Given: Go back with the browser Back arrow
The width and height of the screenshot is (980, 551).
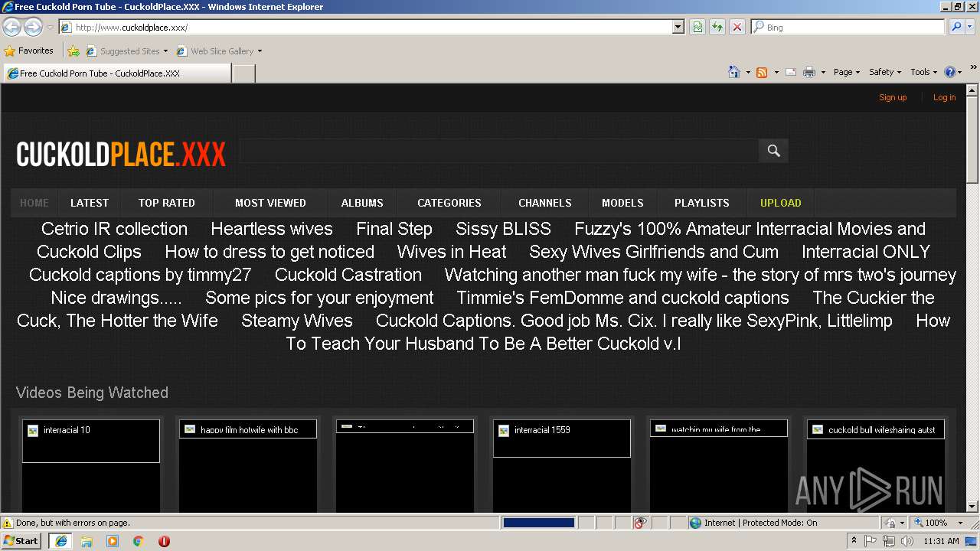Looking at the screenshot, I should 11,28.
